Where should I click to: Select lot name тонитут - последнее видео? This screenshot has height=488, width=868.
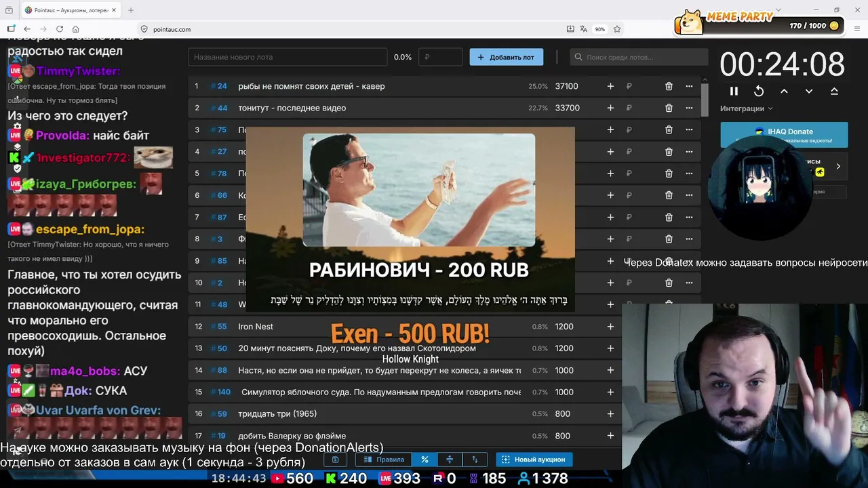pyautogui.click(x=292, y=108)
